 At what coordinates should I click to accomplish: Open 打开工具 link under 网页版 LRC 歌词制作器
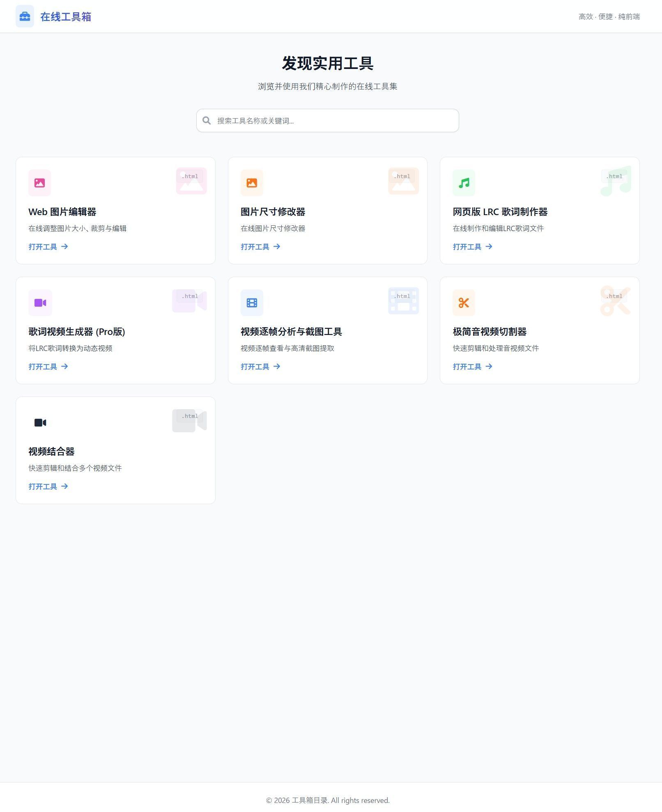[x=472, y=246]
